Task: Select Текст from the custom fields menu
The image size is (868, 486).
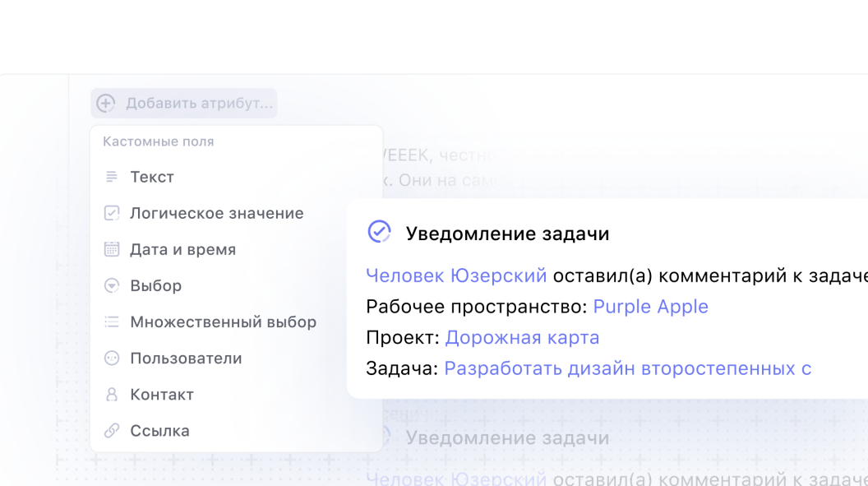Action: tap(152, 177)
